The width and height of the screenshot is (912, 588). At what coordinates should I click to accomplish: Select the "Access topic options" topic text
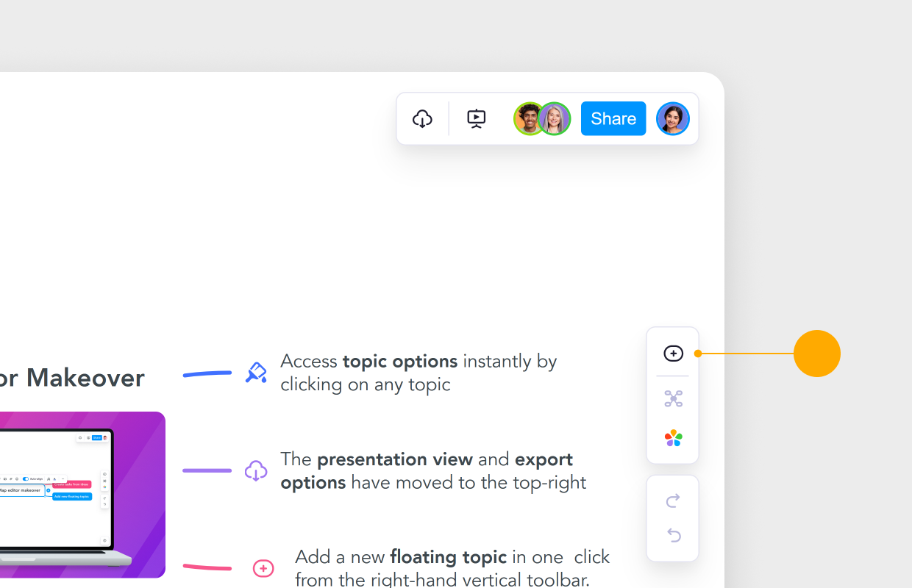[x=418, y=373]
